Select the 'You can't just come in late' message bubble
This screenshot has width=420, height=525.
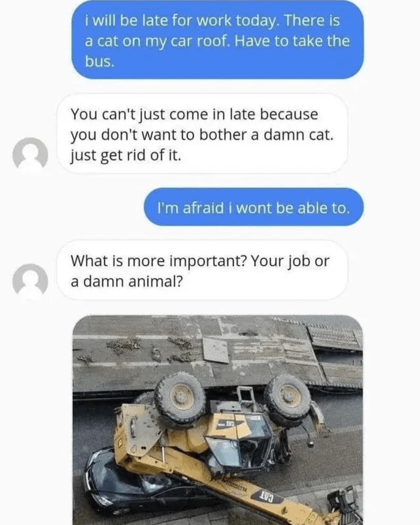[x=202, y=134]
